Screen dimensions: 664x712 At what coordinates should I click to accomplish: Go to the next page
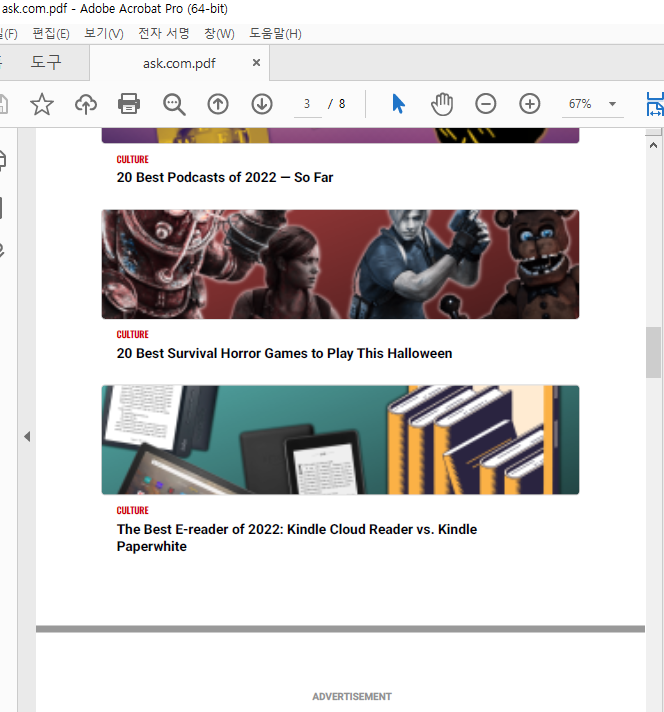262,104
